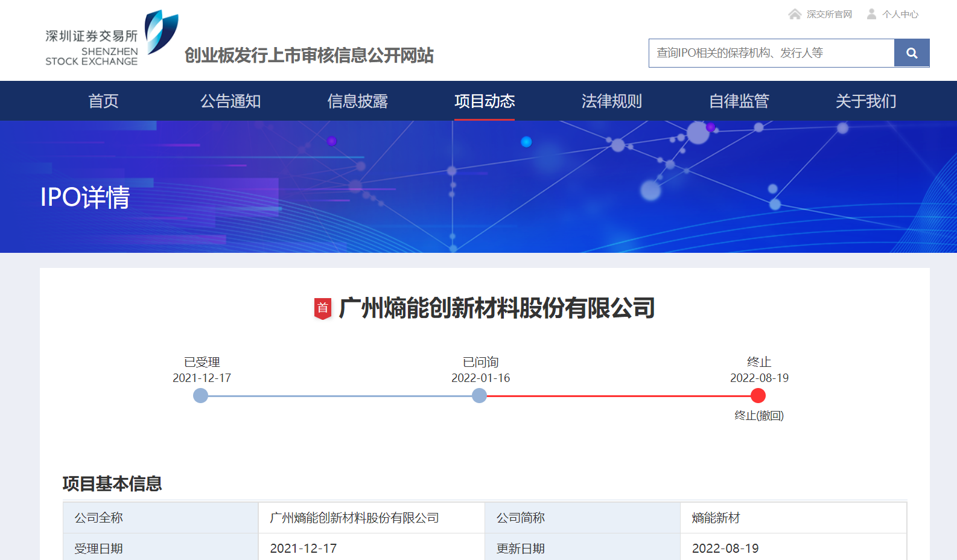Image resolution: width=957 pixels, height=560 pixels.
Task: Open the 法律规则 menu
Action: pyautogui.click(x=612, y=101)
